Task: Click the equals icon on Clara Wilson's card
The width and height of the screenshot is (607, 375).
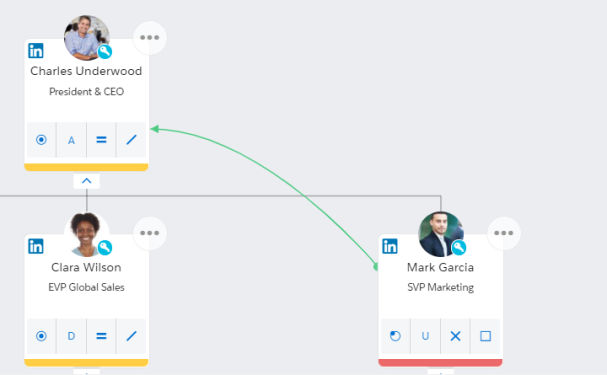Action: pyautogui.click(x=101, y=336)
